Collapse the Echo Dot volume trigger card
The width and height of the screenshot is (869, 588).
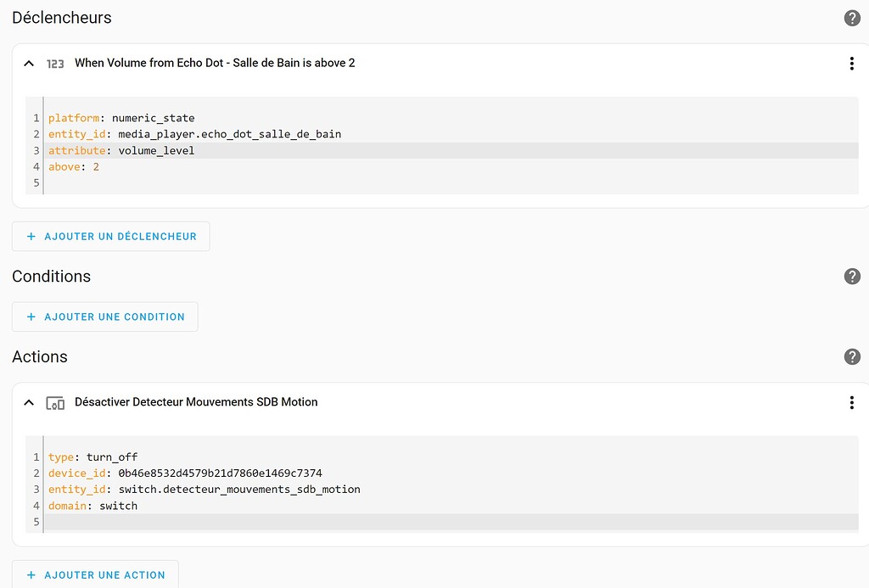(29, 64)
